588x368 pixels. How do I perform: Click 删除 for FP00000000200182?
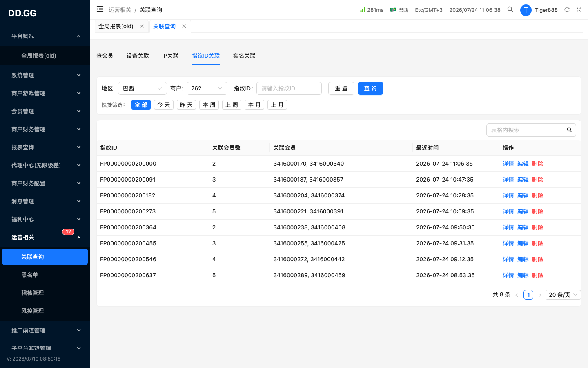pyautogui.click(x=538, y=195)
